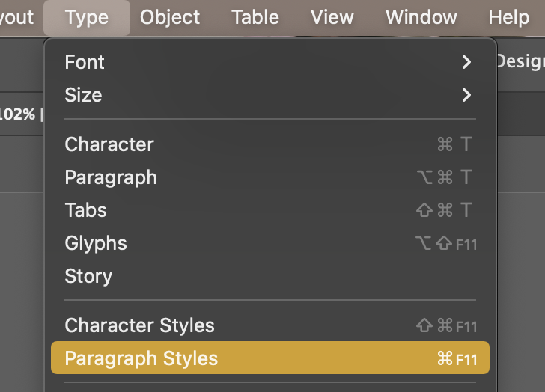
Task: Close the open Type menu
Action: [86, 17]
